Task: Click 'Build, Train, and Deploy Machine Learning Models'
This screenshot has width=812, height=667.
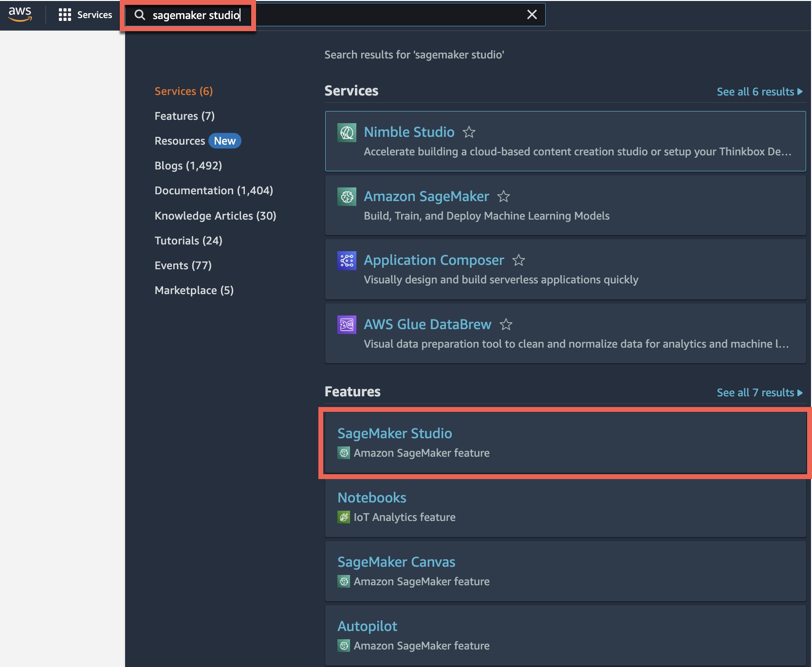Action: pos(487,216)
